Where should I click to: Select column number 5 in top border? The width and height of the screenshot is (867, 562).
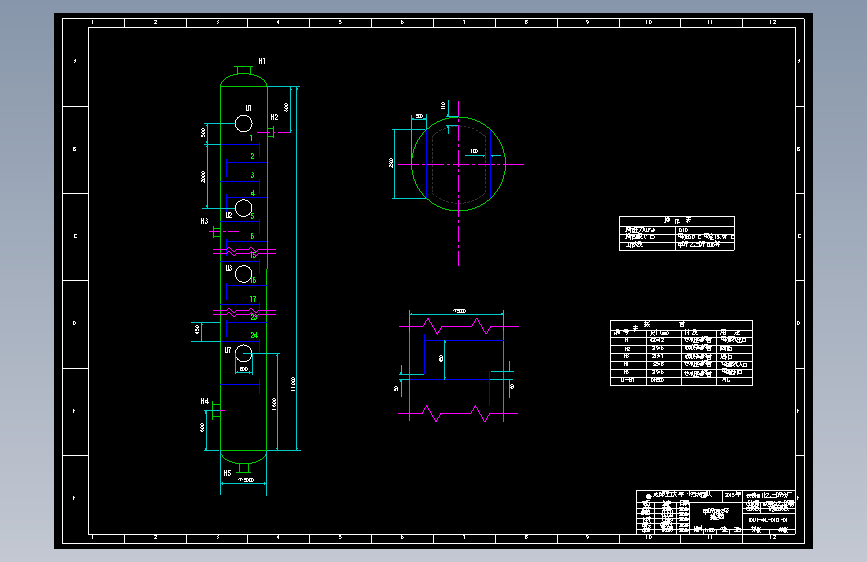tap(340, 23)
